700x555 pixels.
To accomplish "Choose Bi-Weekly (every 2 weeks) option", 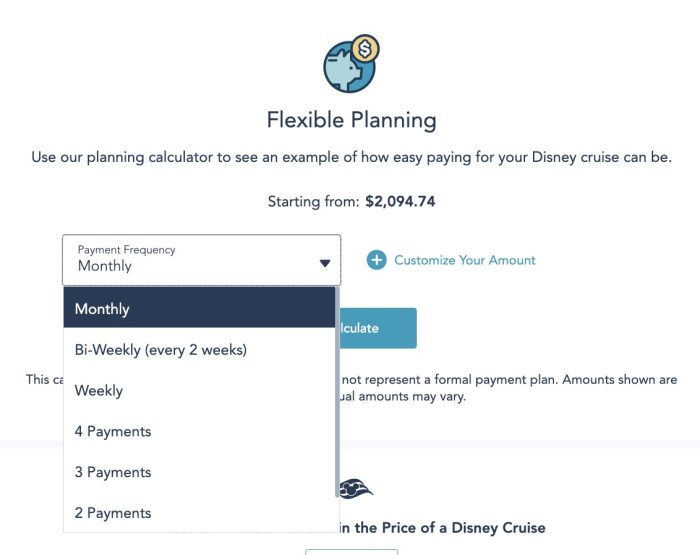I will click(x=160, y=350).
